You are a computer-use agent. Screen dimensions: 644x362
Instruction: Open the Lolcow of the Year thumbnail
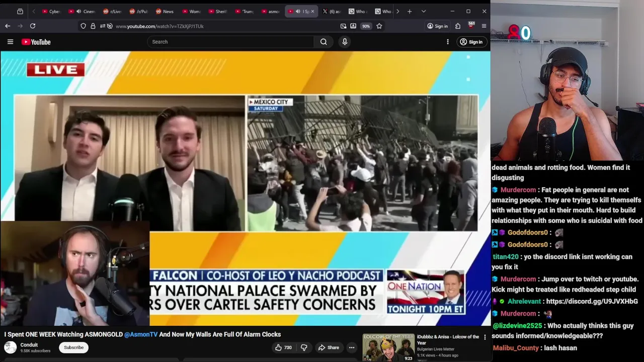click(388, 347)
